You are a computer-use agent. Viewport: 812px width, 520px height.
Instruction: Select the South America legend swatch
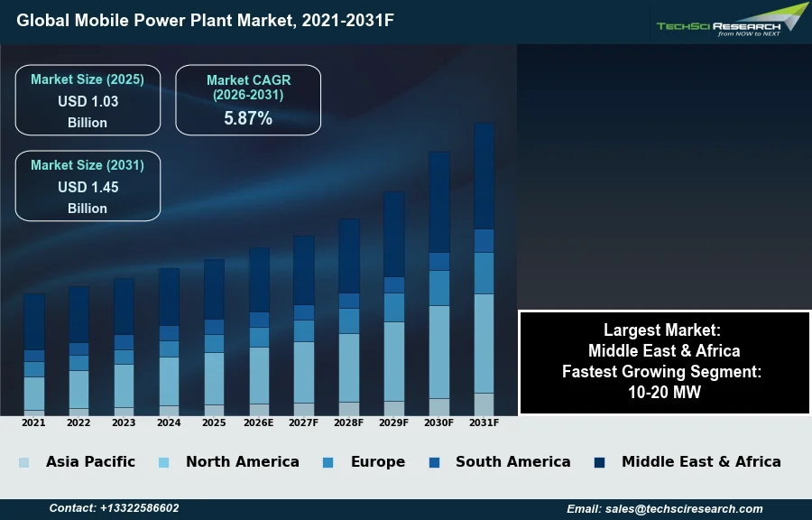[434, 462]
